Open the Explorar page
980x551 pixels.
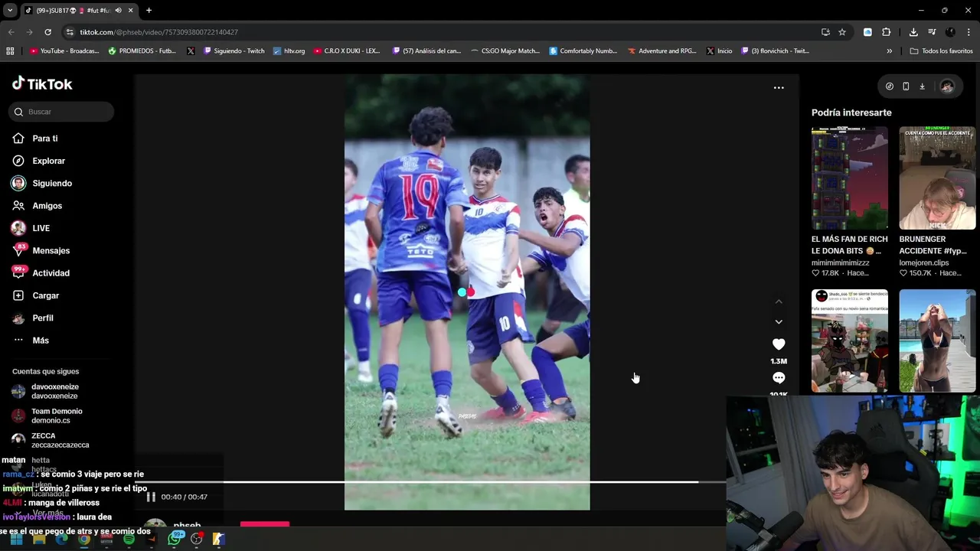(x=38, y=161)
